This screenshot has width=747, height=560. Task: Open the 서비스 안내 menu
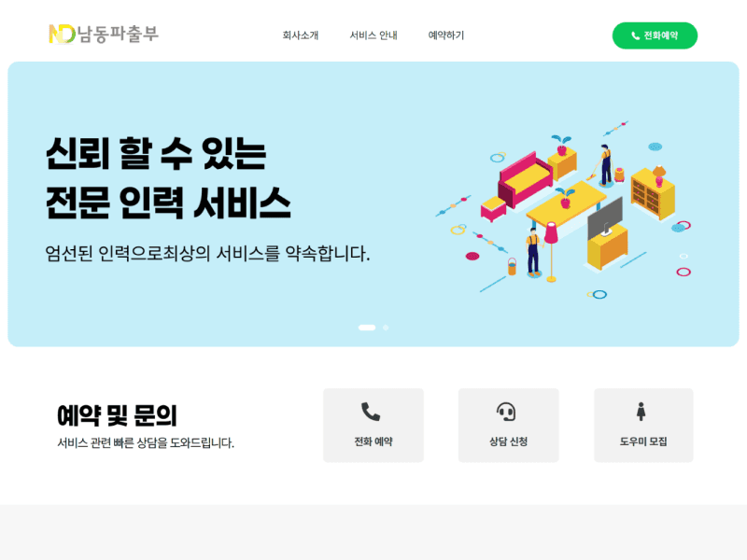pos(373,35)
